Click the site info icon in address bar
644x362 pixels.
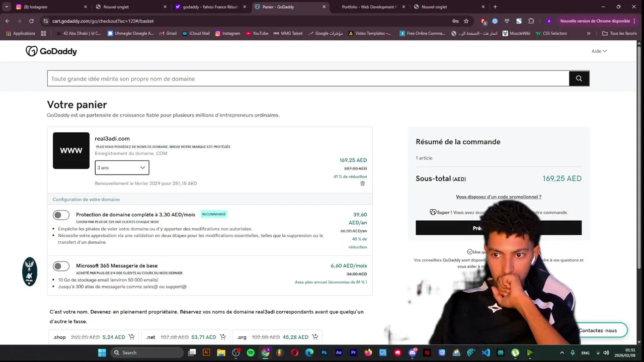46,21
